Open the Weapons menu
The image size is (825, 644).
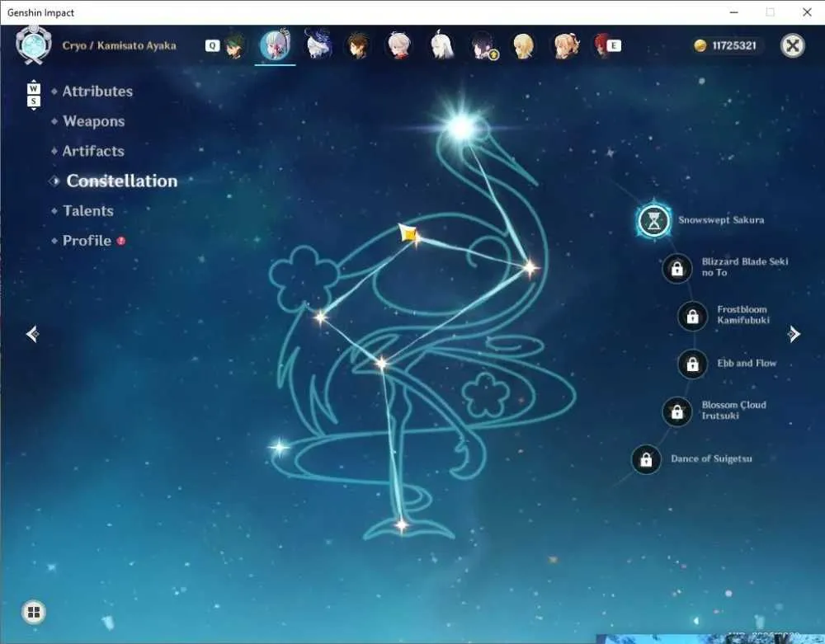pos(94,121)
